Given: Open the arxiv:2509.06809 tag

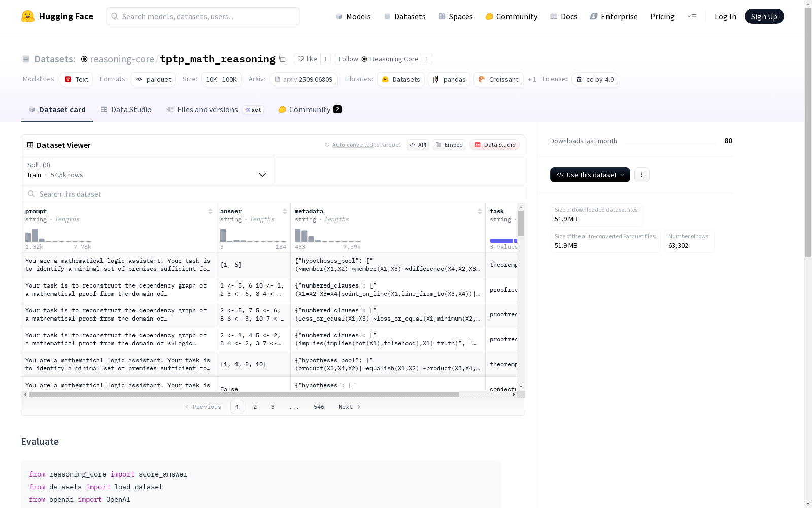Looking at the screenshot, I should pyautogui.click(x=303, y=79).
